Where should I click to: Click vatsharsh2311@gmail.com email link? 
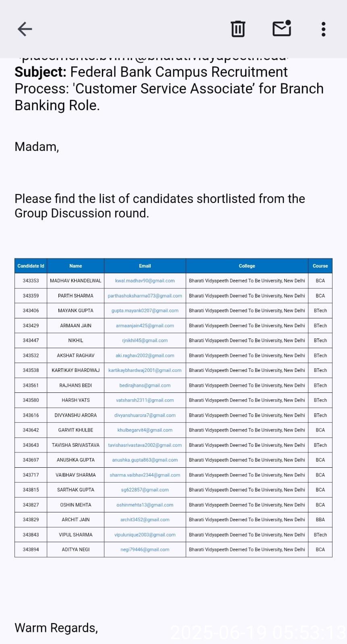pos(145,400)
